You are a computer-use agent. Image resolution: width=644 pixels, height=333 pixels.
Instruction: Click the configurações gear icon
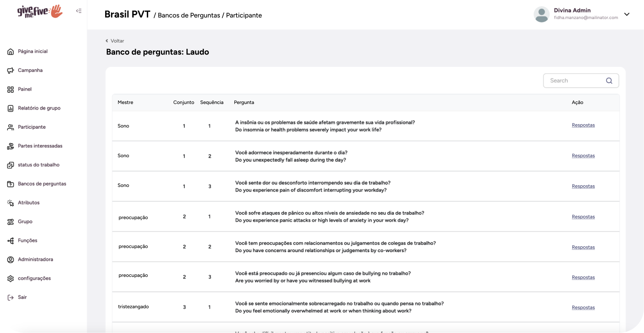click(x=11, y=279)
